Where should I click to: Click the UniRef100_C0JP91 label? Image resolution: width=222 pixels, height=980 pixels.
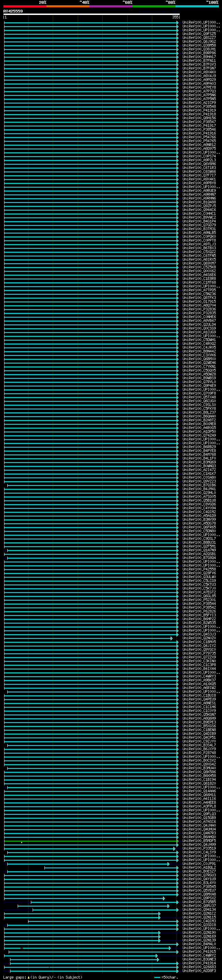coord(199,864)
